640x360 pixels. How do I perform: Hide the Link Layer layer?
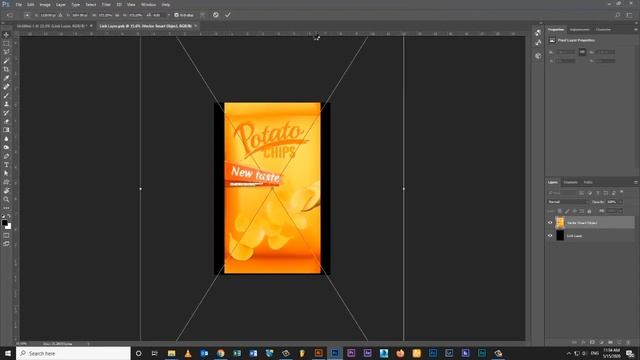click(x=550, y=236)
